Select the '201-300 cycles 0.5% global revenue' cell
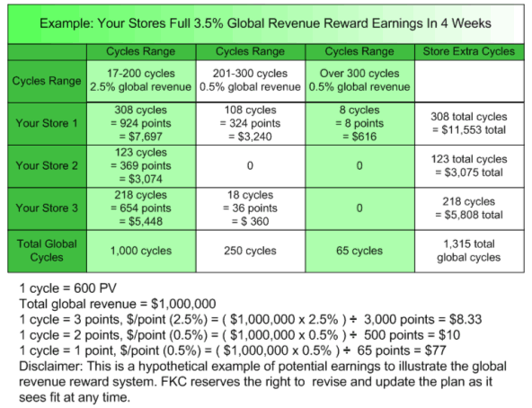 251,81
